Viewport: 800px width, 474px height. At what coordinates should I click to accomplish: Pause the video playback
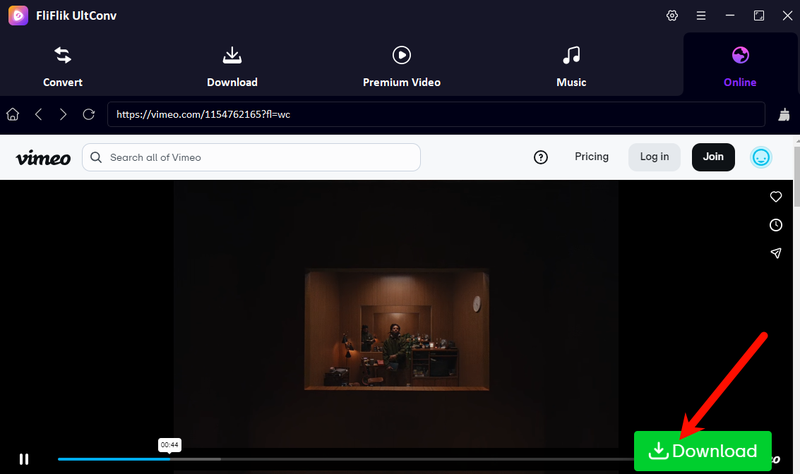tap(24, 459)
